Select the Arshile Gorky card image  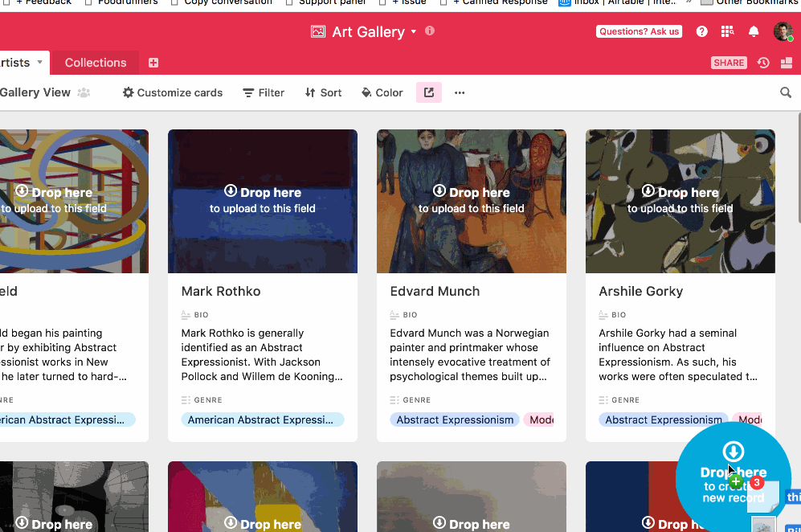(680, 202)
